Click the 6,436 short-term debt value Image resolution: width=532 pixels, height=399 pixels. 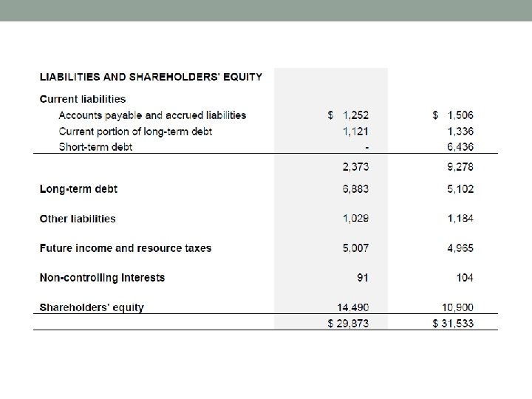460,147
